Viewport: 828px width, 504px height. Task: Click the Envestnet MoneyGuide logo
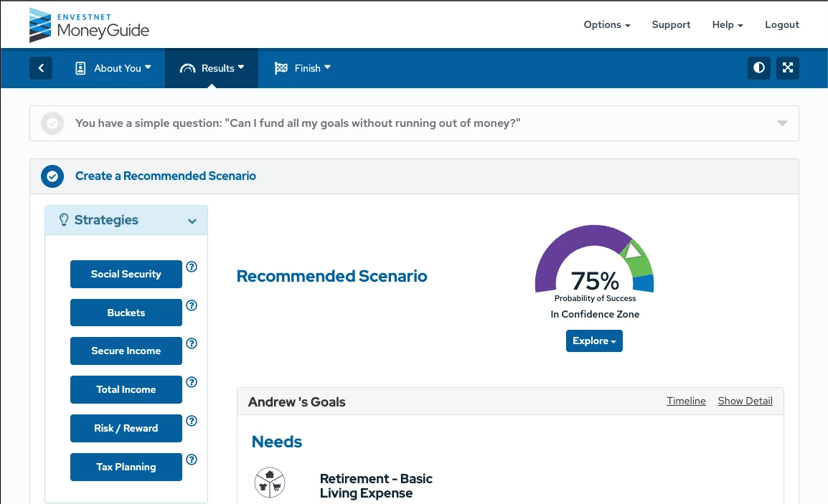pyautogui.click(x=89, y=25)
